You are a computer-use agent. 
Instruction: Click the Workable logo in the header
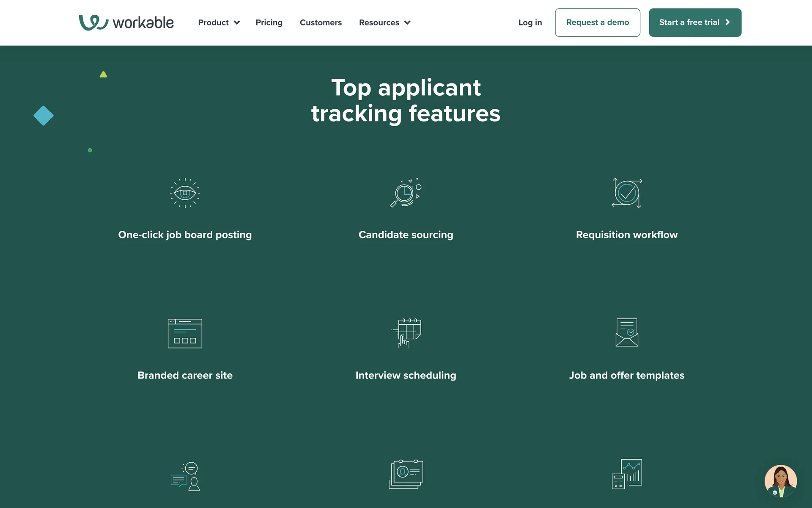(x=126, y=22)
